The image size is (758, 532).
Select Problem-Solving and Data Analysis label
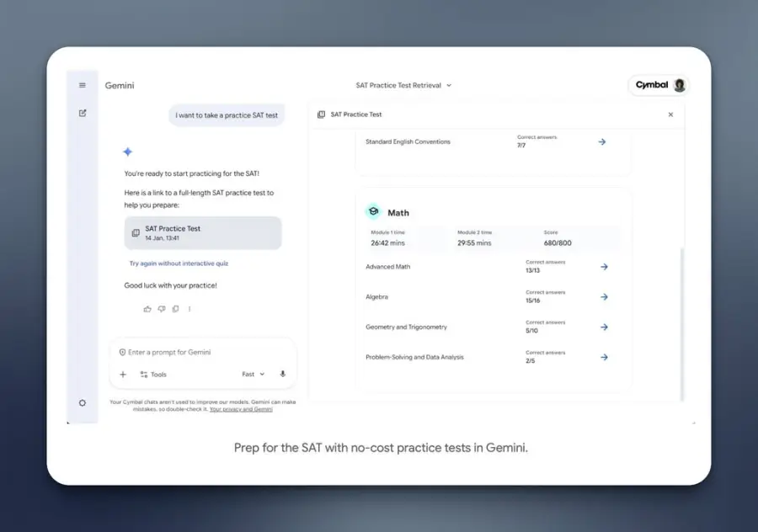coord(414,357)
